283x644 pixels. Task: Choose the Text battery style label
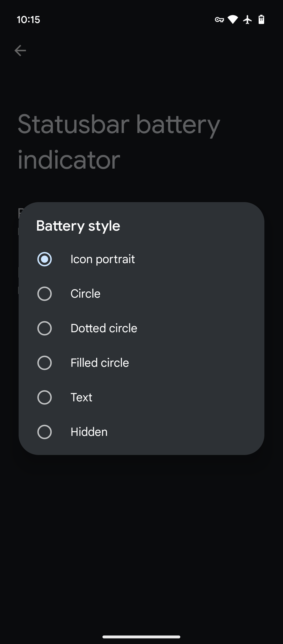(x=81, y=397)
